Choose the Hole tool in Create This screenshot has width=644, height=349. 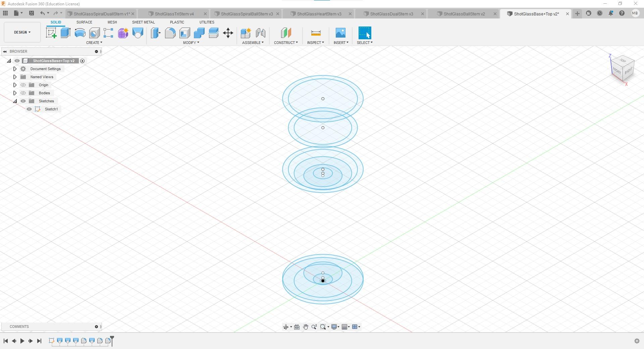pos(94,33)
